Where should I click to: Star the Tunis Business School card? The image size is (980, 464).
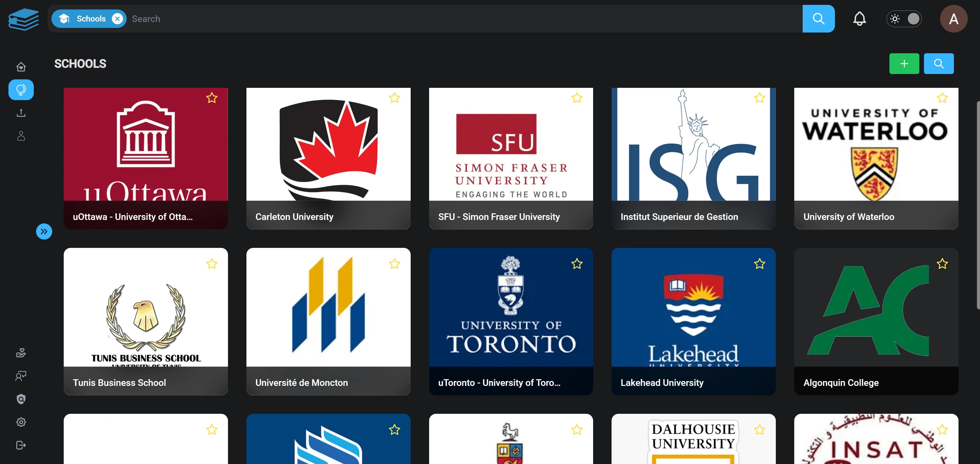(212, 264)
